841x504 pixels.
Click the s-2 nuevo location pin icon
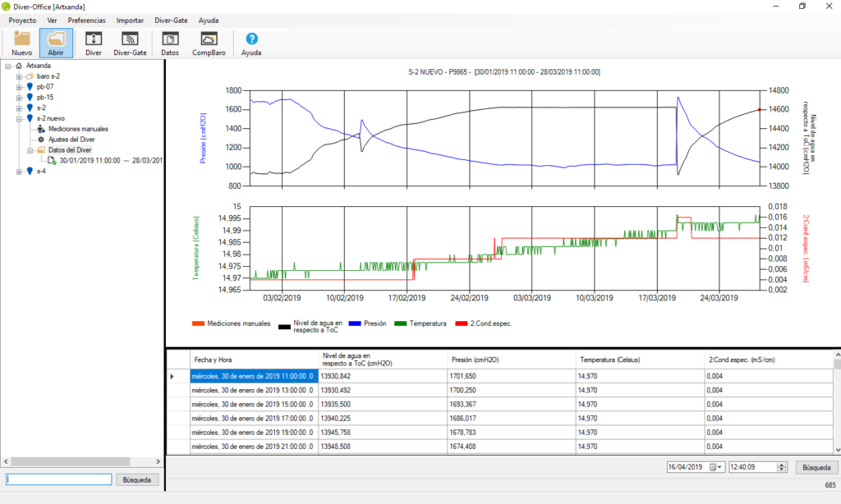tap(30, 118)
